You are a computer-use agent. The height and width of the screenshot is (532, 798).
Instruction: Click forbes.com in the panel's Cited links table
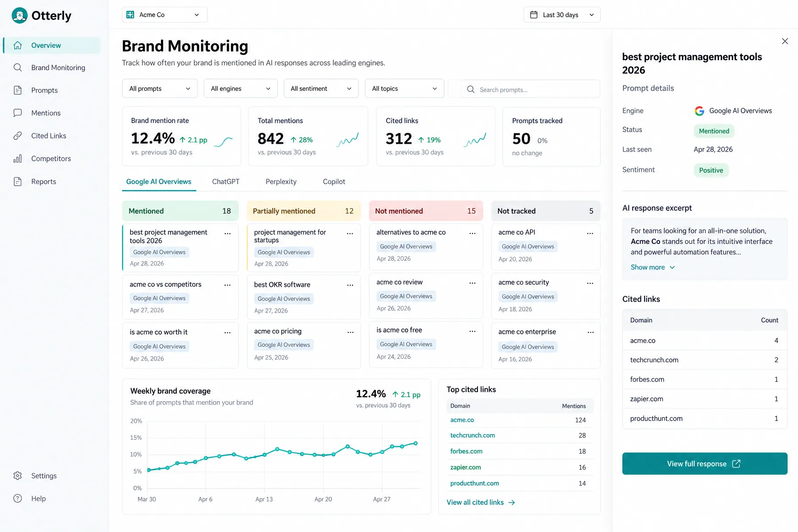point(647,379)
